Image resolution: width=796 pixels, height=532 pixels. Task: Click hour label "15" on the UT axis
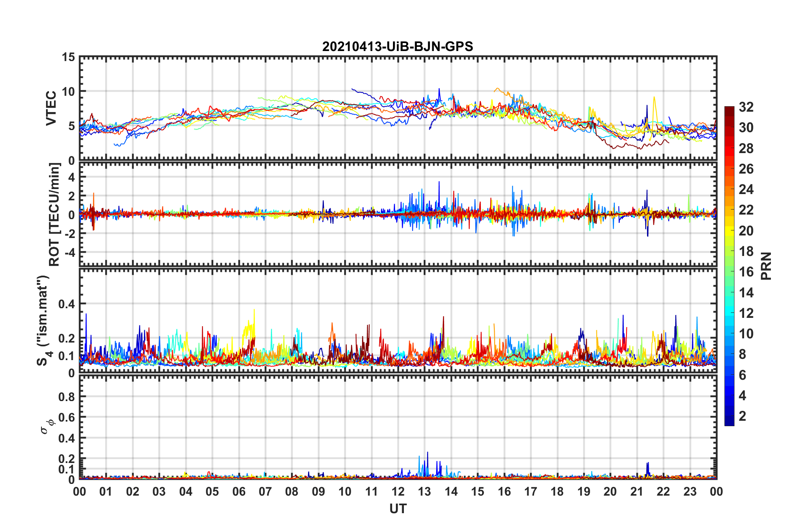click(x=478, y=491)
